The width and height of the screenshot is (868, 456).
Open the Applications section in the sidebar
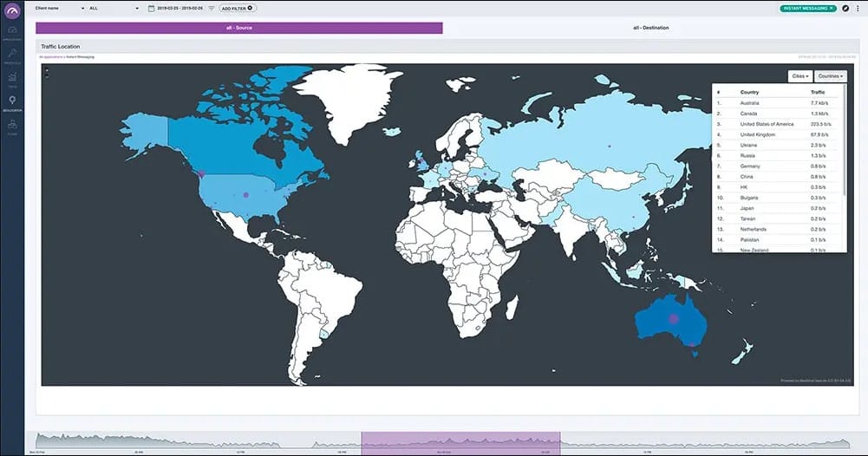tap(12, 32)
